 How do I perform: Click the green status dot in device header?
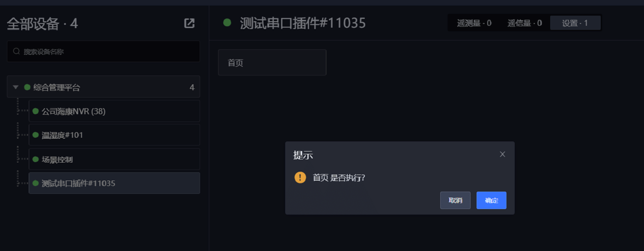point(227,23)
